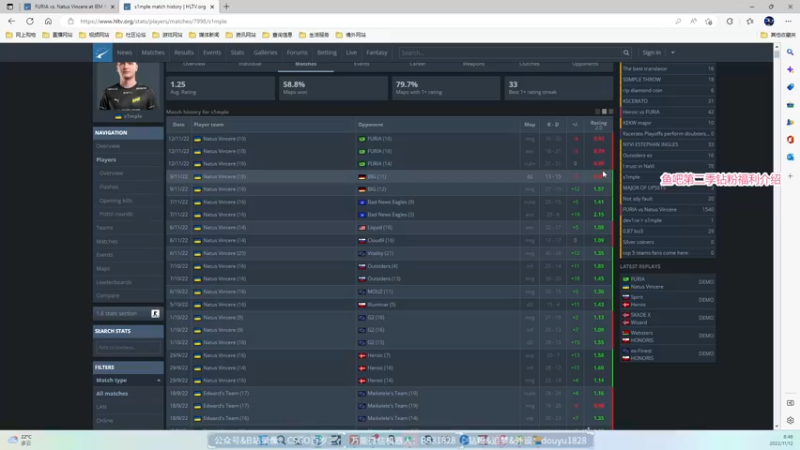Click the 1.6 stats section icon
The image size is (800, 450).
pyautogui.click(x=155, y=313)
